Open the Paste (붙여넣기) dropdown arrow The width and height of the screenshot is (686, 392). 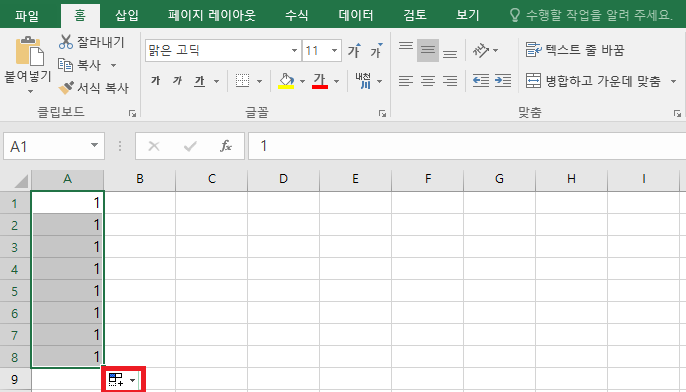coord(30,91)
